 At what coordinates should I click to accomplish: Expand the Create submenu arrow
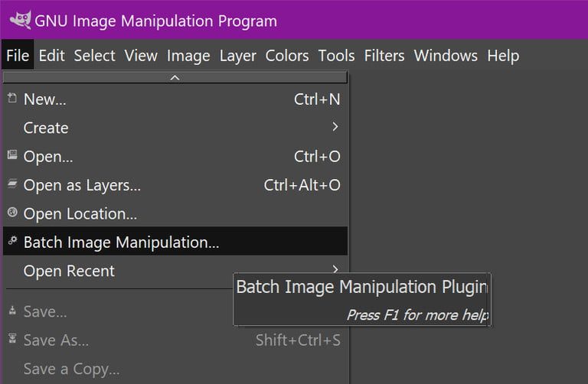click(x=335, y=127)
